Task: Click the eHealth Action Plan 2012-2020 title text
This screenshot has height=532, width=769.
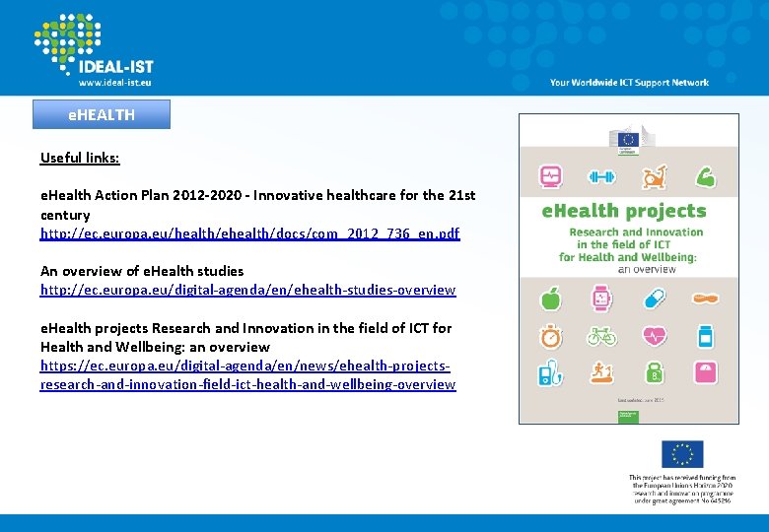Action: point(258,205)
